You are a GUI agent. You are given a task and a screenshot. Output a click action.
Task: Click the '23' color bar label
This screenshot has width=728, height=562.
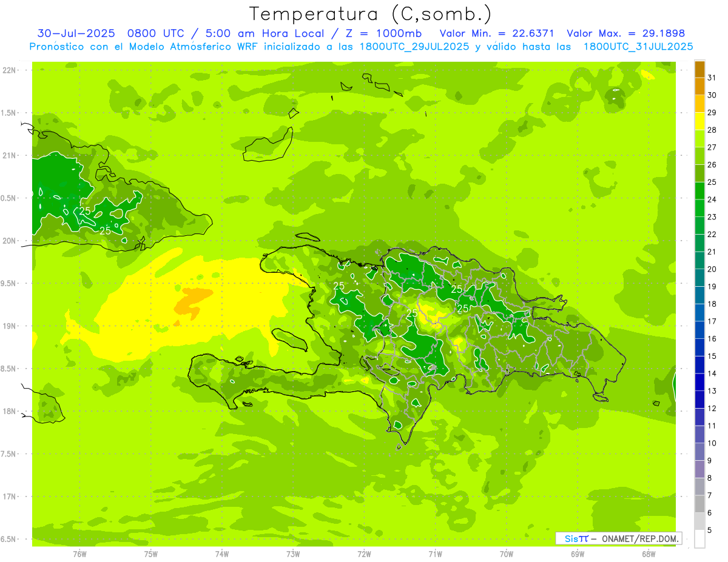click(x=712, y=216)
